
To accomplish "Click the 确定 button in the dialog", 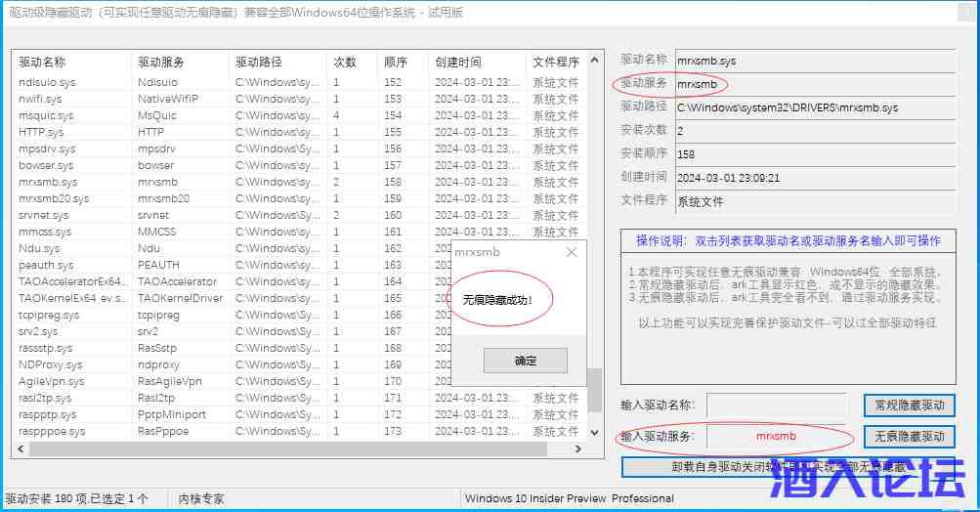I will point(526,361).
